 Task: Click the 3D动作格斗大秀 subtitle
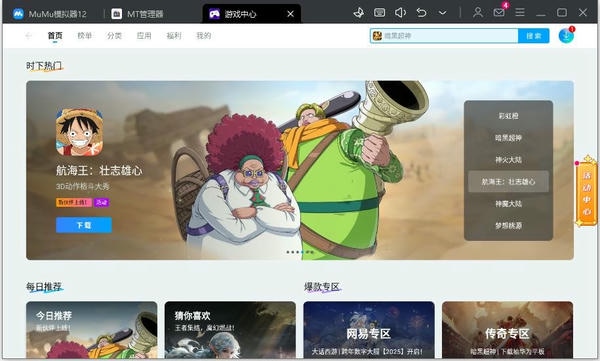(83, 186)
